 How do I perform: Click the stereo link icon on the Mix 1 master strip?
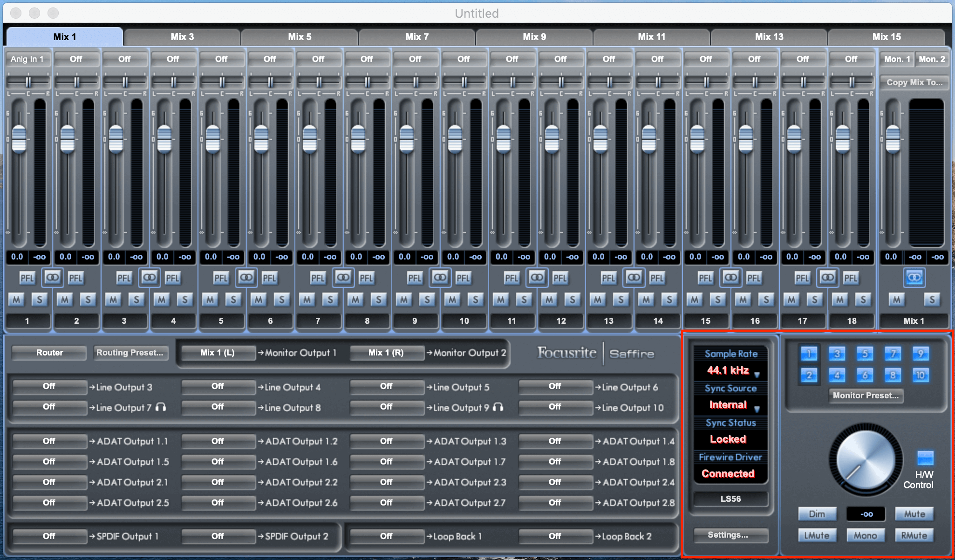point(914,277)
